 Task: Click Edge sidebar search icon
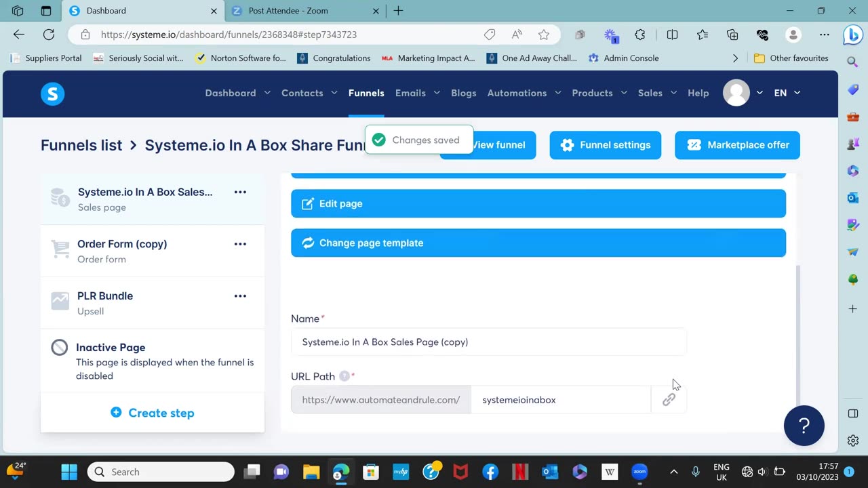click(853, 62)
